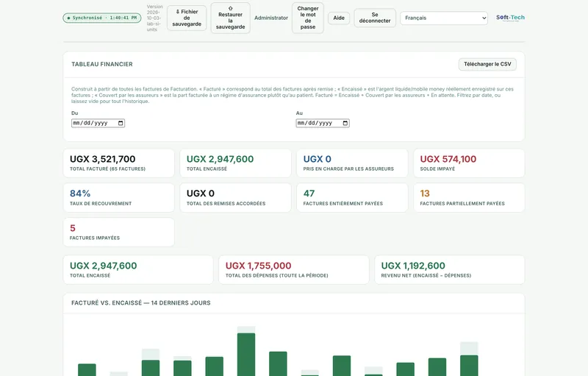Click the 84% Taux de recouvrement card
The width and height of the screenshot is (588, 376).
(118, 198)
